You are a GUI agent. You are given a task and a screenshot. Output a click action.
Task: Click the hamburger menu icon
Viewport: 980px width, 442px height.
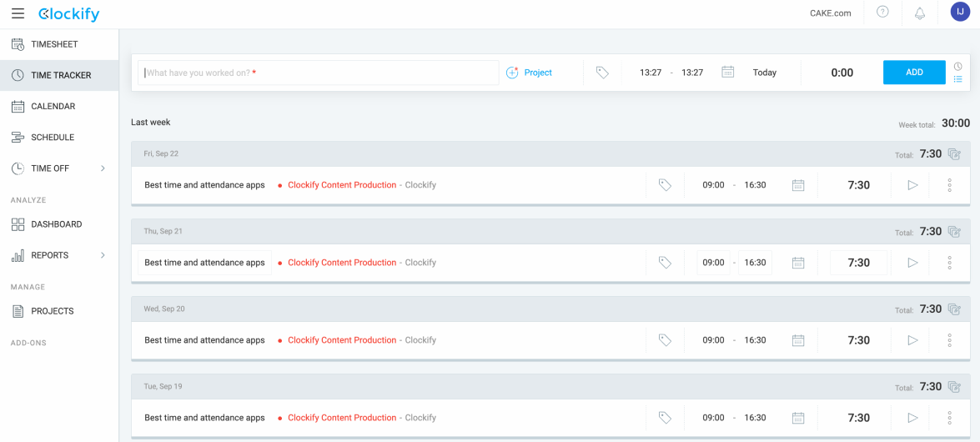click(18, 13)
